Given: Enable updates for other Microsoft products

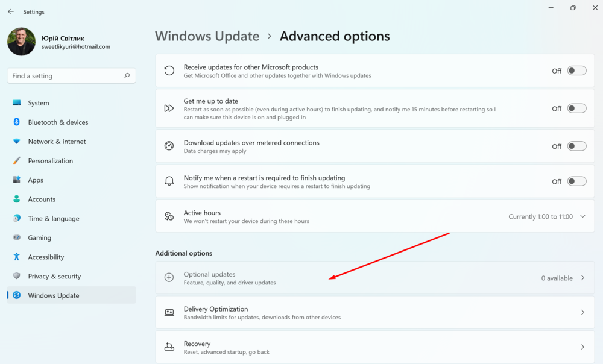Looking at the screenshot, I should click(x=576, y=71).
